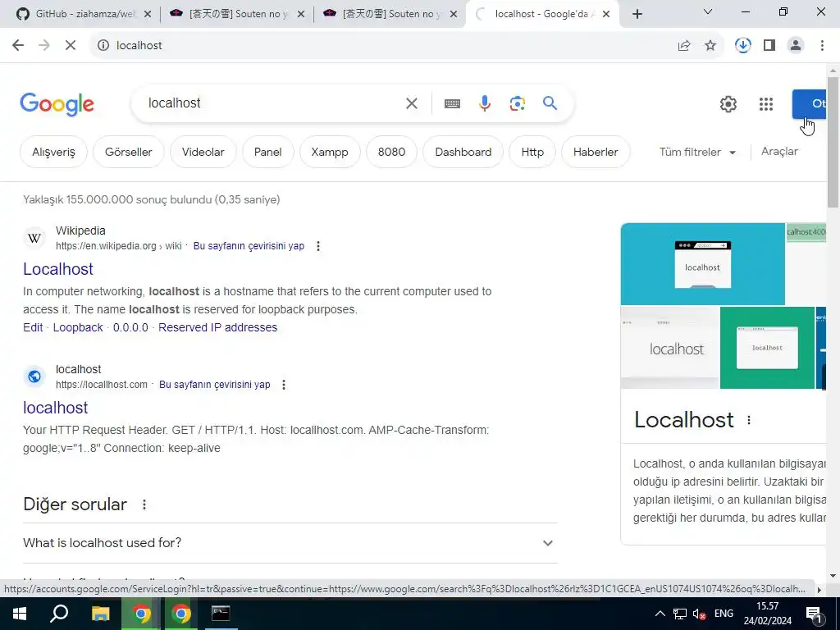This screenshot has width=840, height=630.
Task: Open the command prompt window in taskbar
Action: click(x=221, y=614)
